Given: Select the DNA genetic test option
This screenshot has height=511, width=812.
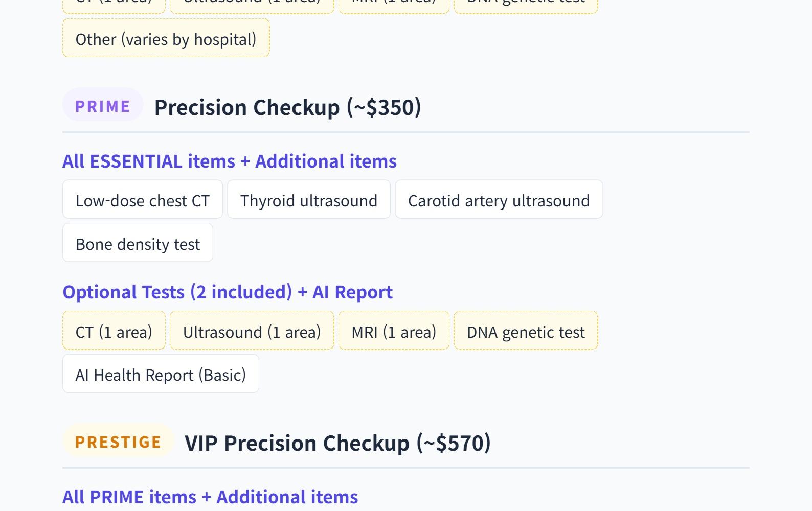Looking at the screenshot, I should click(x=526, y=332).
